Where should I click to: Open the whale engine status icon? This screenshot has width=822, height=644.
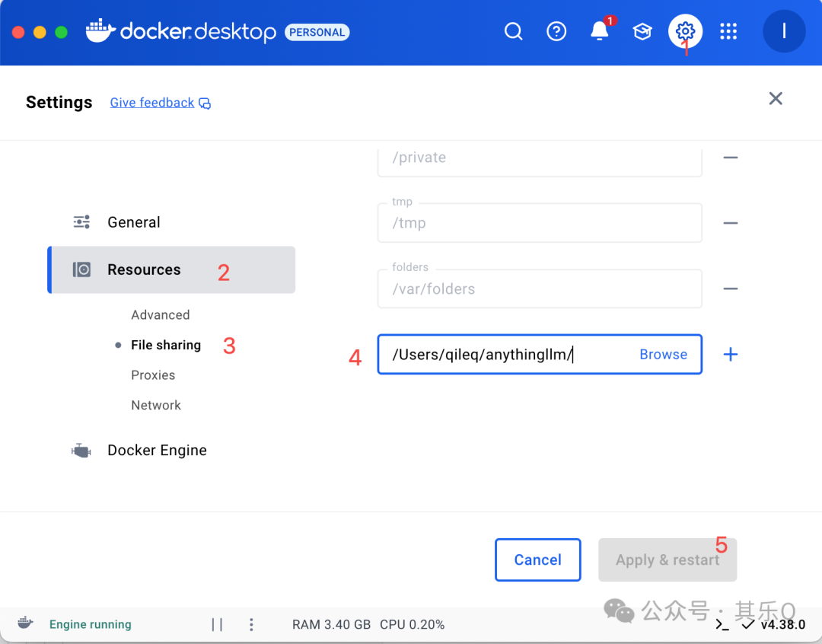point(24,623)
